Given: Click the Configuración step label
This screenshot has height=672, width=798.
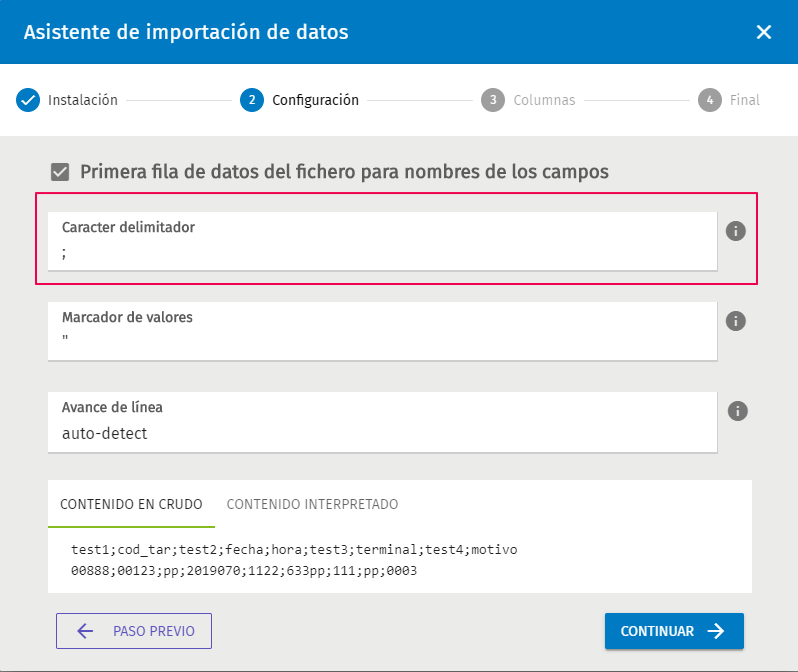Looking at the screenshot, I should (x=316, y=100).
